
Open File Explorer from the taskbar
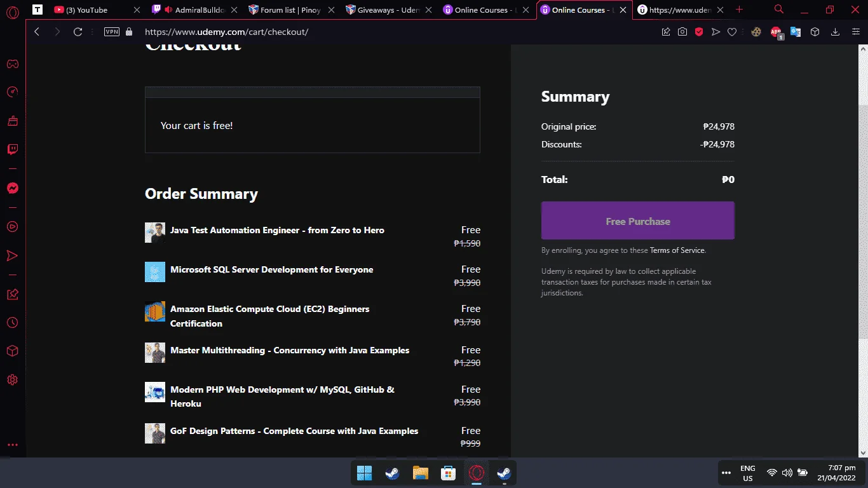pyautogui.click(x=421, y=473)
